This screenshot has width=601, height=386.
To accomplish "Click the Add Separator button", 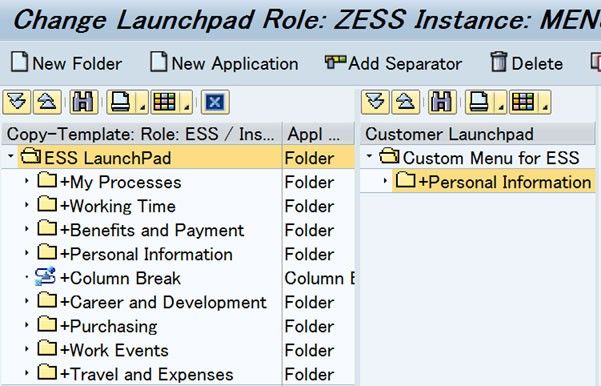I will 393,63.
